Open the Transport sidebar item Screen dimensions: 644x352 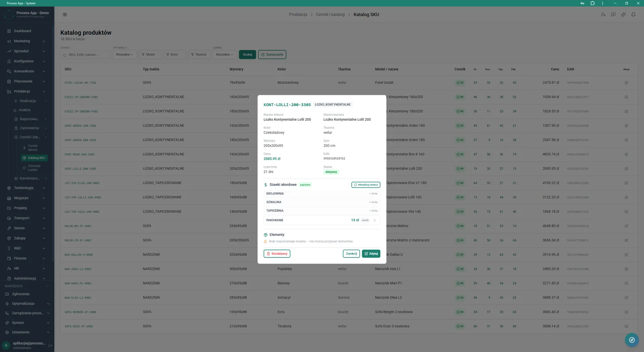tap(26, 218)
